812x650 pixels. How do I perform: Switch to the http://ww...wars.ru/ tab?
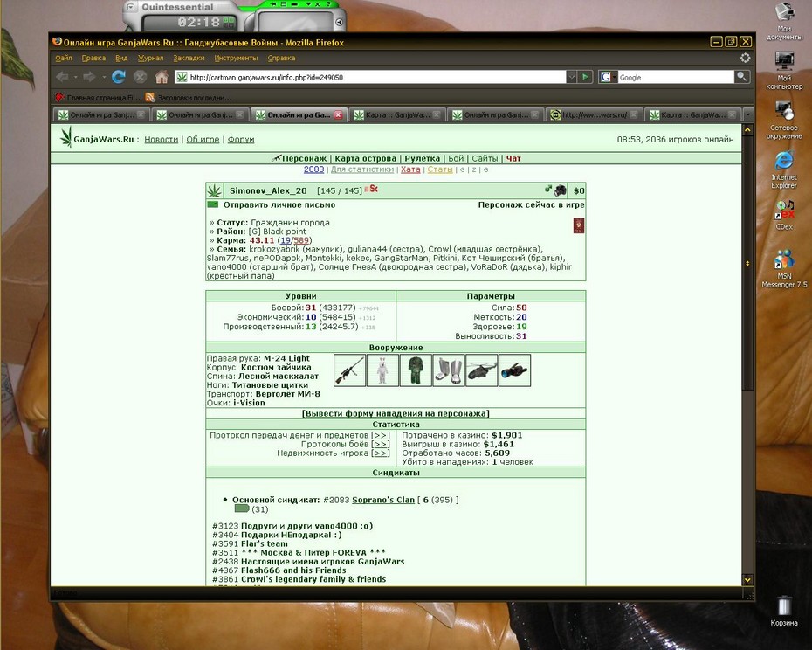pyautogui.click(x=595, y=115)
